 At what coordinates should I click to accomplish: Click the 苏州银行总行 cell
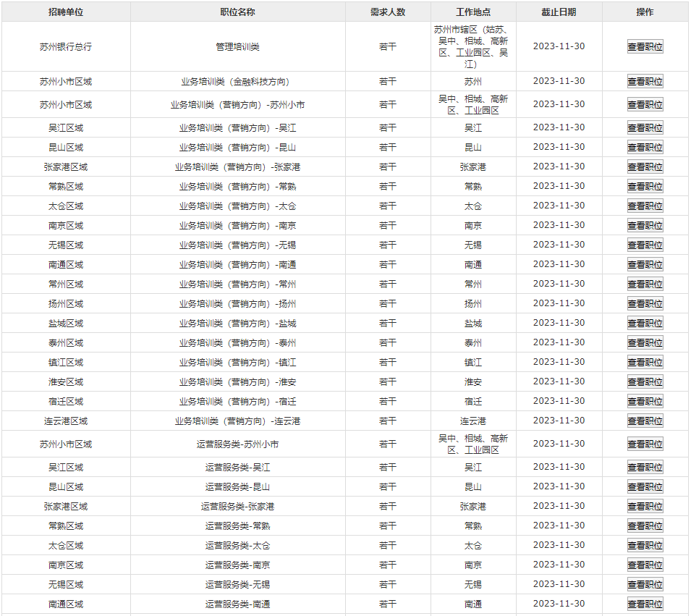(x=66, y=47)
